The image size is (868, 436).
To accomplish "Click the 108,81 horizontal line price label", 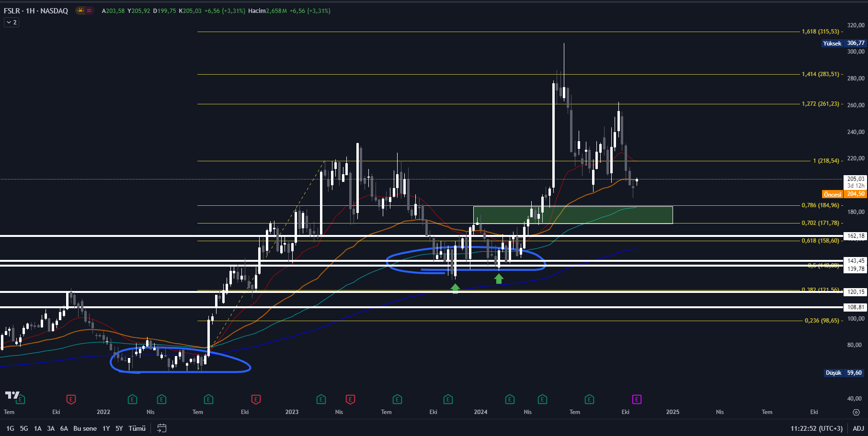I will [x=856, y=307].
